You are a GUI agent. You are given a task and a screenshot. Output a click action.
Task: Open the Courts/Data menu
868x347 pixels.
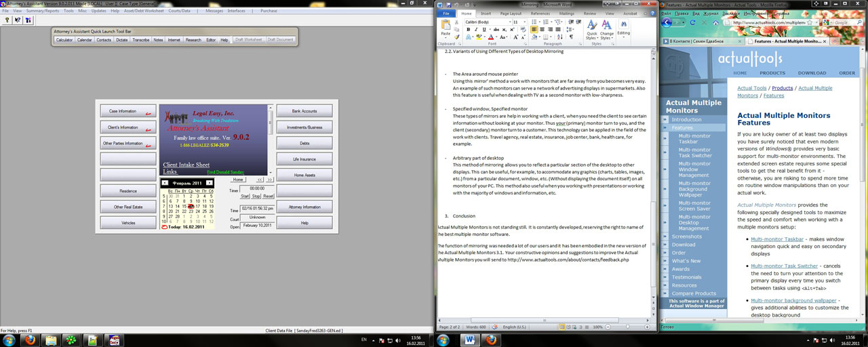(180, 11)
